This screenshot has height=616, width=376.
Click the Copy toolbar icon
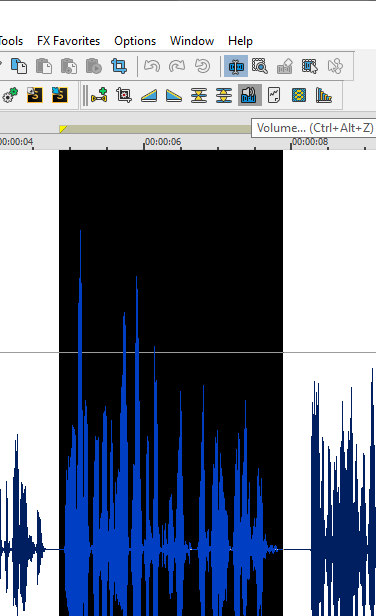(19, 66)
